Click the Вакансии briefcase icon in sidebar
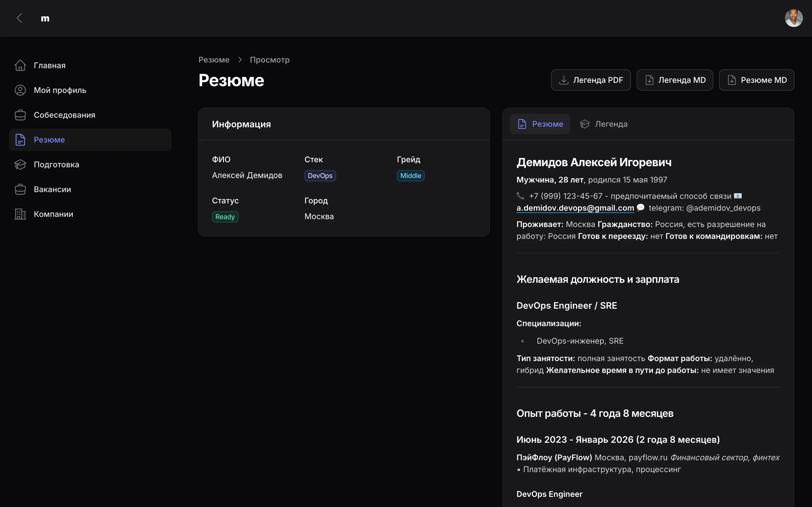 coord(20,190)
